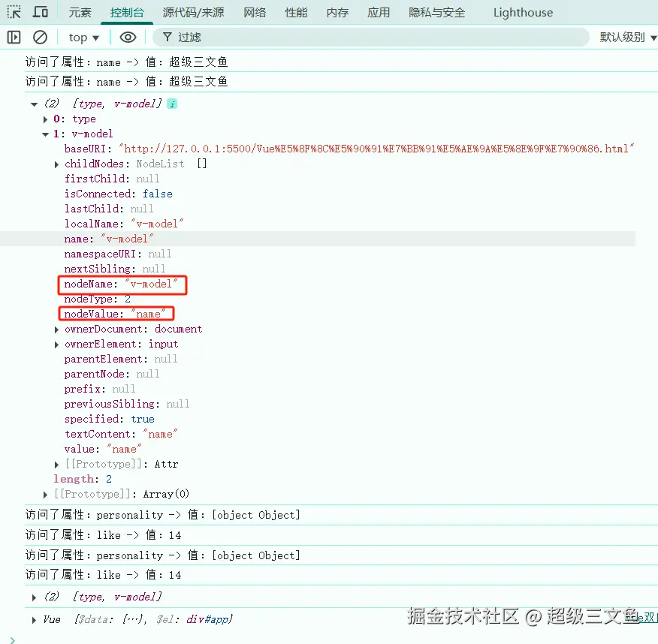Clear the console with the ban icon

[40, 38]
